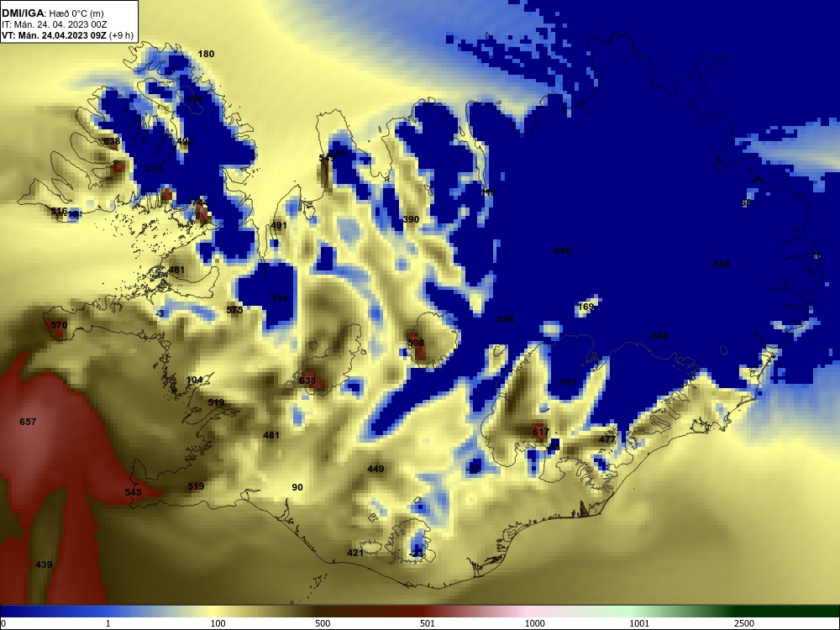Click the map value label '421'

[x=355, y=553]
